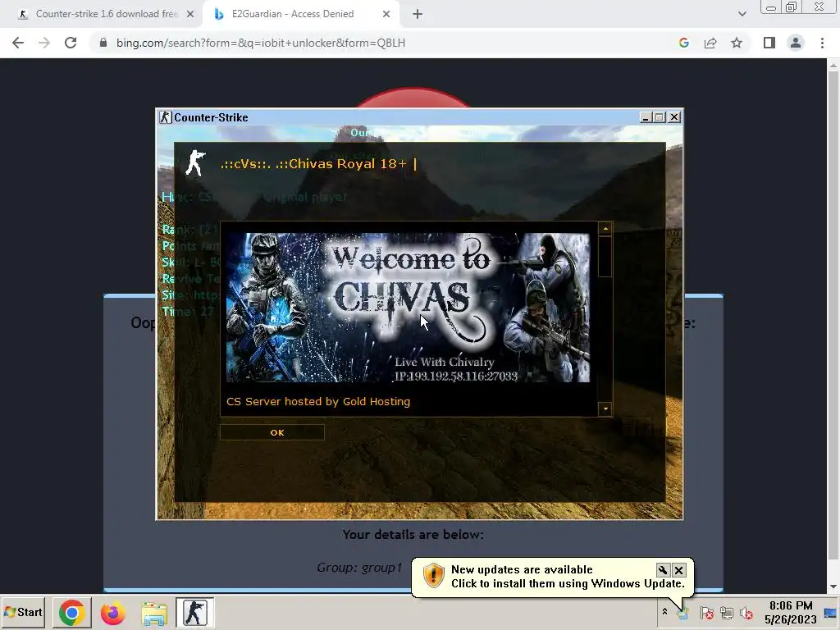Go back in Chrome

coord(18,43)
